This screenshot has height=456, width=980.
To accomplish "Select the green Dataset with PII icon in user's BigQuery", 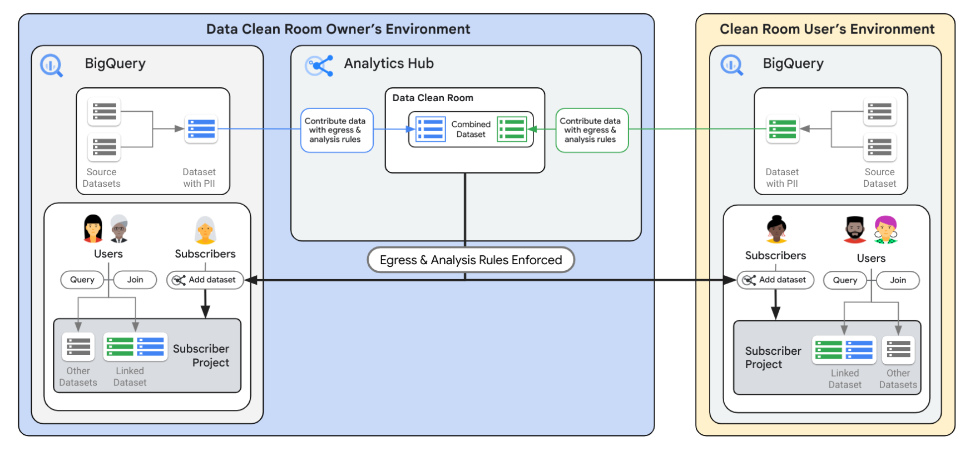I will coord(783,129).
